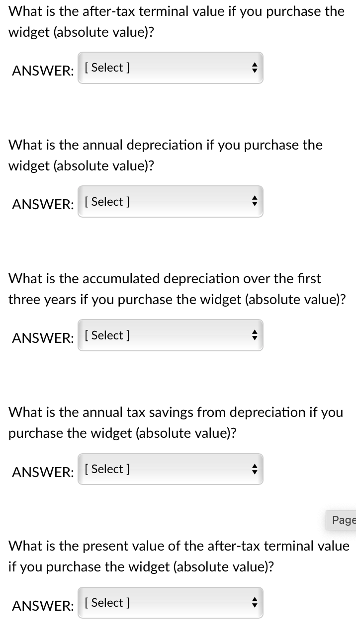Expand the accumulated depreciation answer selector
Screen dimensions: 356x644
click(170, 335)
